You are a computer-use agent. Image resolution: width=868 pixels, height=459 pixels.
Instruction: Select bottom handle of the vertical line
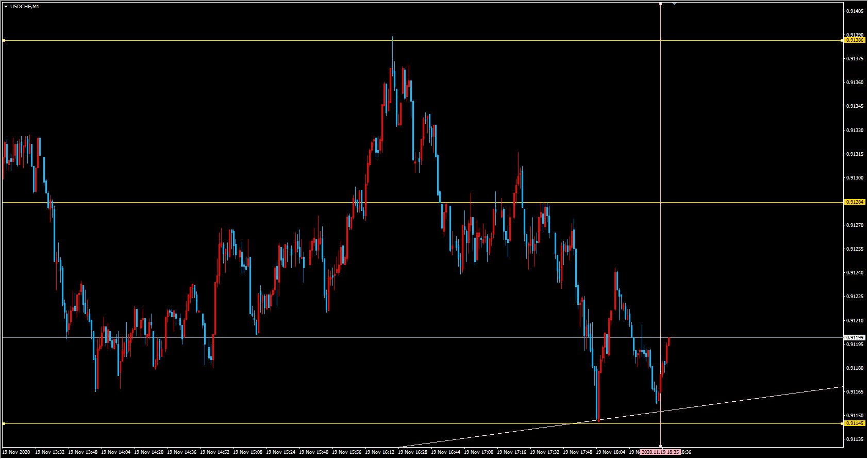tap(661, 447)
